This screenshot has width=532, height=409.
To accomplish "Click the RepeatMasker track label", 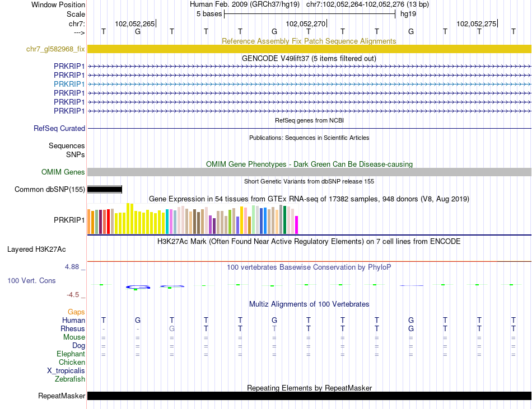I will (62, 396).
